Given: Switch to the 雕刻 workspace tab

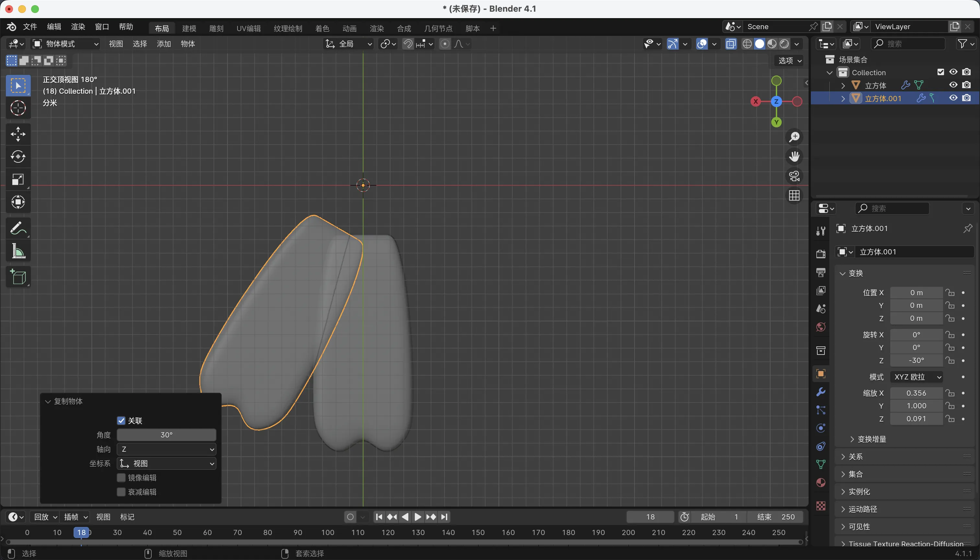Looking at the screenshot, I should [216, 29].
